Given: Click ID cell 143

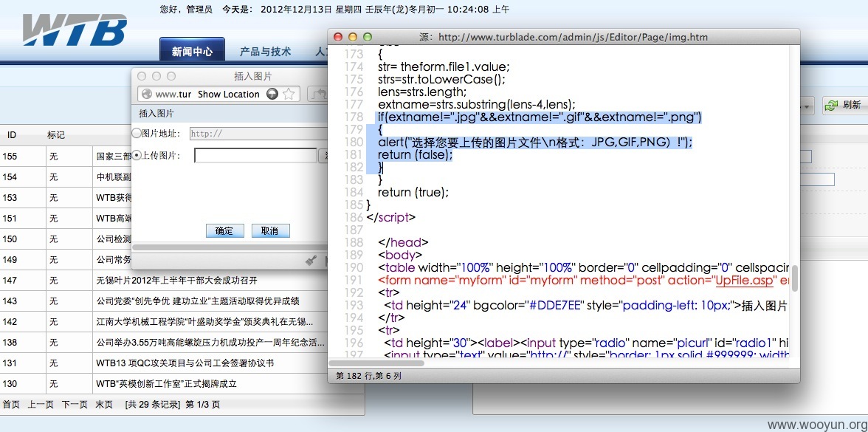Looking at the screenshot, I should [10, 301].
